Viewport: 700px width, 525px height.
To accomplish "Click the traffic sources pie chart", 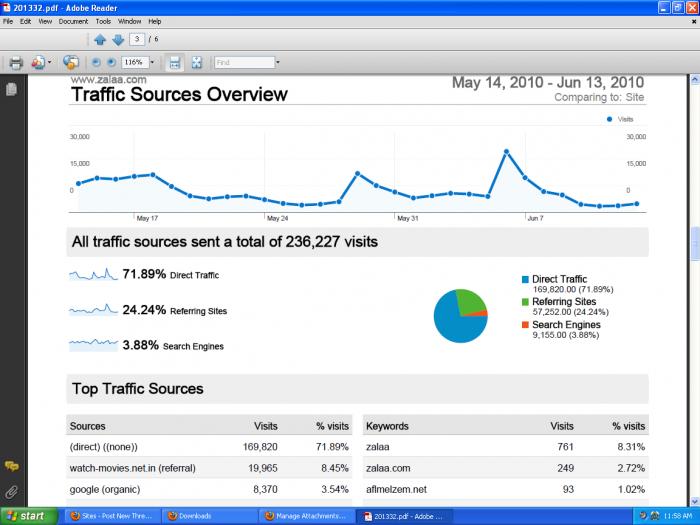I will (x=460, y=316).
